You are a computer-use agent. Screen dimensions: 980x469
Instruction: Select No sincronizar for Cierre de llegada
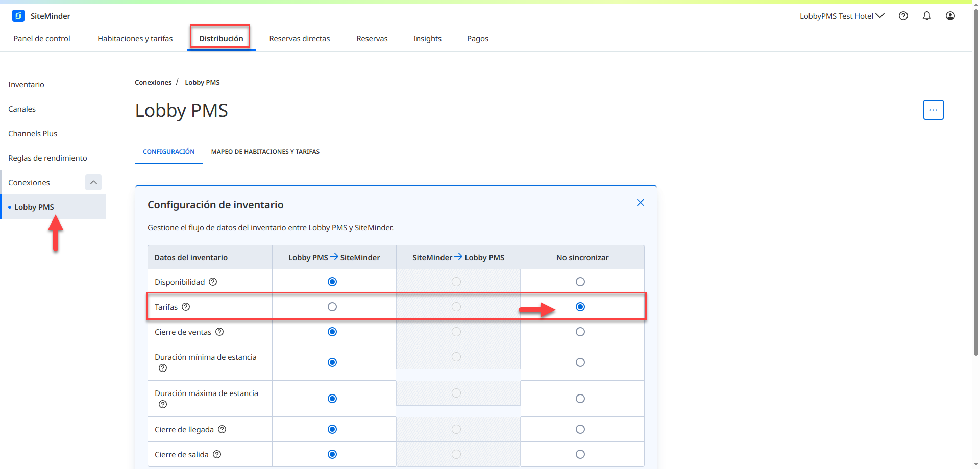point(580,429)
